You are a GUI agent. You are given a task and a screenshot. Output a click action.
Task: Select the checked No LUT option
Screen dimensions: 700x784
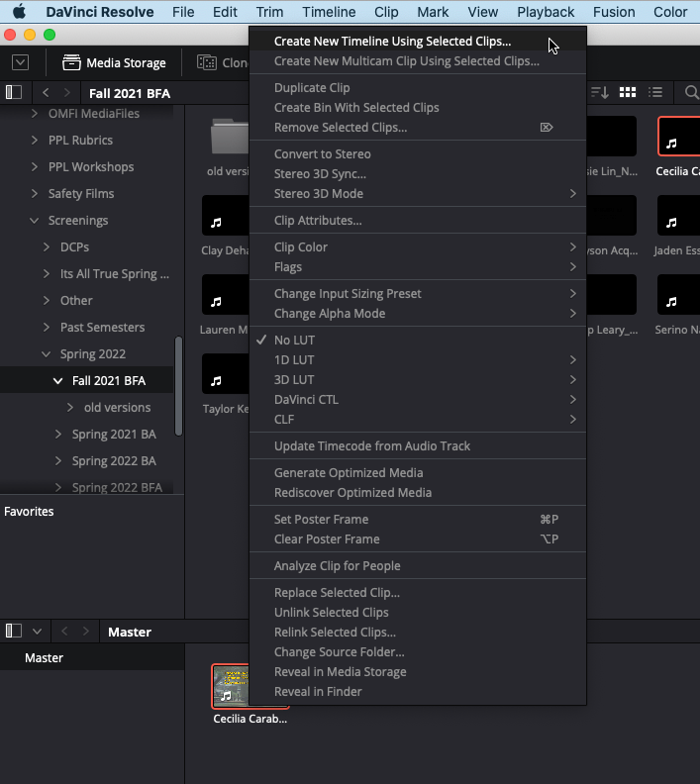pos(418,340)
